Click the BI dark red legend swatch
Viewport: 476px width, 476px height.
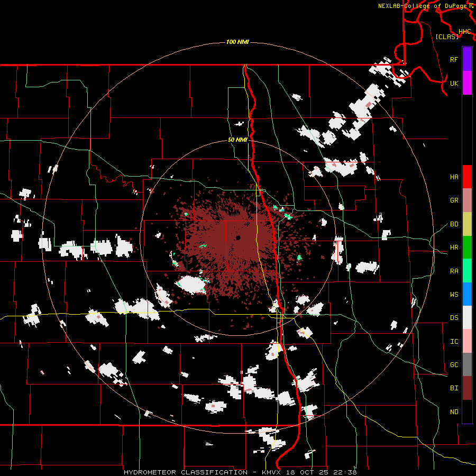467,388
